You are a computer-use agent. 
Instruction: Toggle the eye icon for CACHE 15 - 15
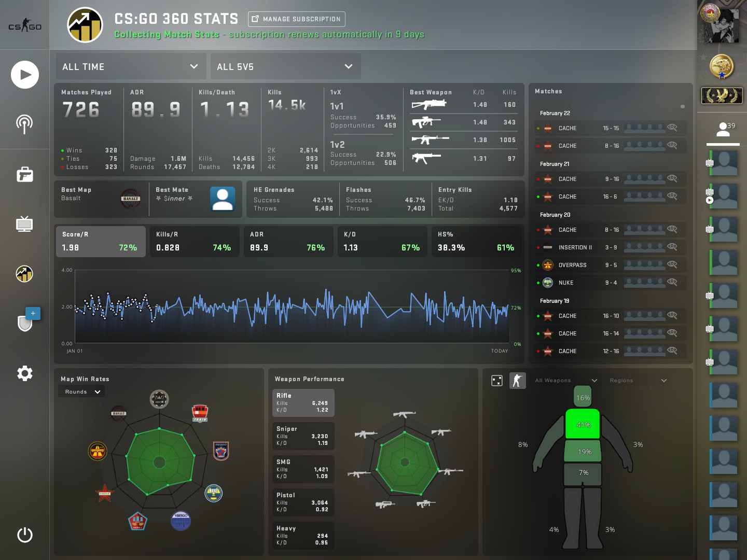click(672, 128)
